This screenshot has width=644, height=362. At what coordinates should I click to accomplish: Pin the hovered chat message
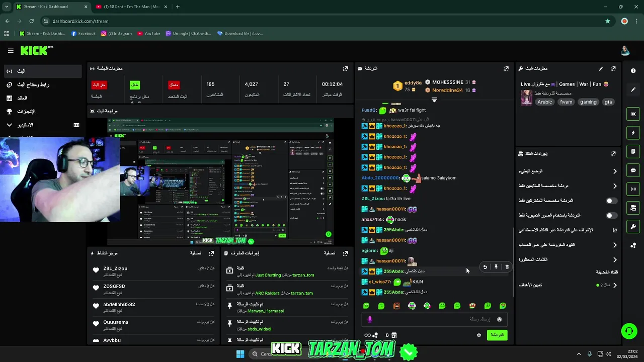(x=496, y=267)
